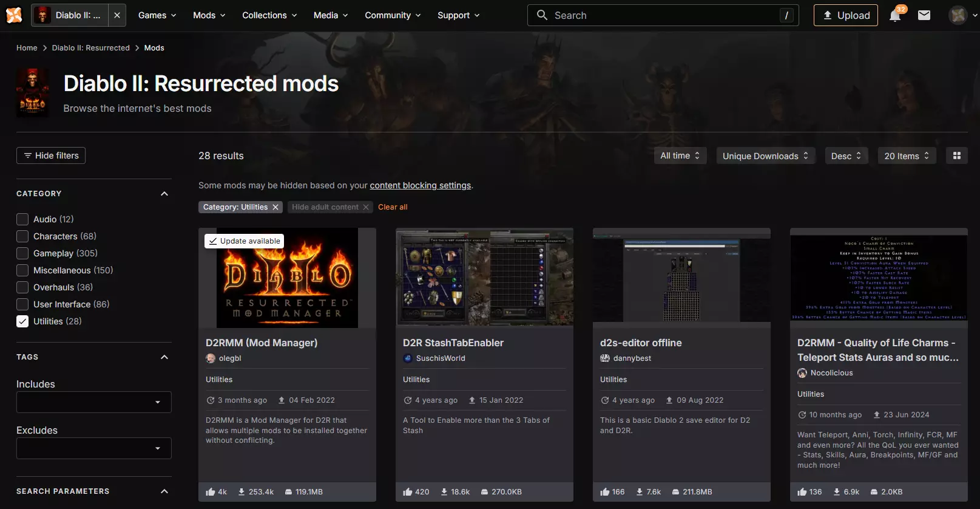Switch to the grid view layout icon
The image size is (980, 509).
957,156
